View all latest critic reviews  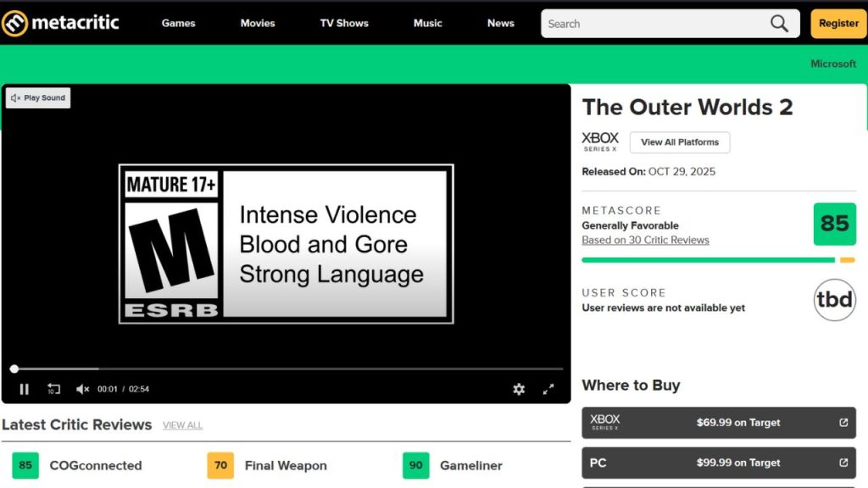182,425
